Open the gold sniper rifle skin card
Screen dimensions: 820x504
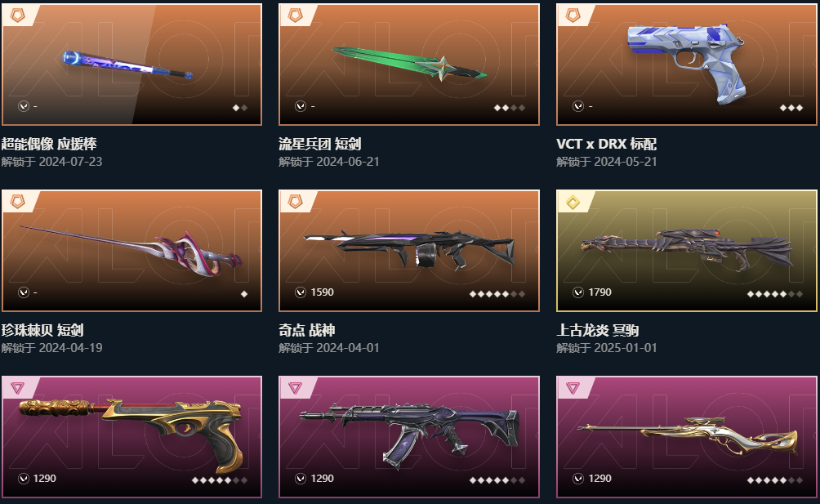tap(687, 436)
